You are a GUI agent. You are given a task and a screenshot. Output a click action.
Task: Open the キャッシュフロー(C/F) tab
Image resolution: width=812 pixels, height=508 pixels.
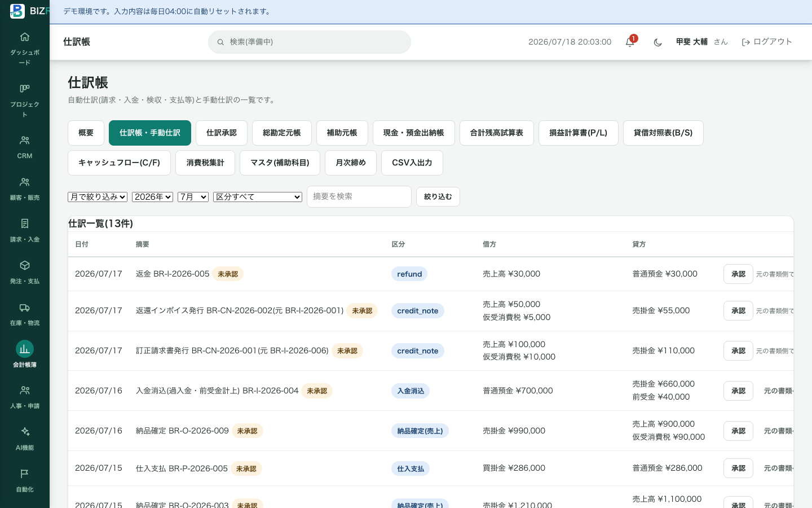119,163
